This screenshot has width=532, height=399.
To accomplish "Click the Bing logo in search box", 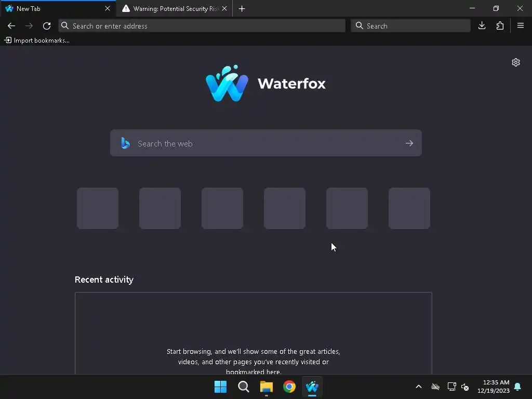I will (125, 143).
